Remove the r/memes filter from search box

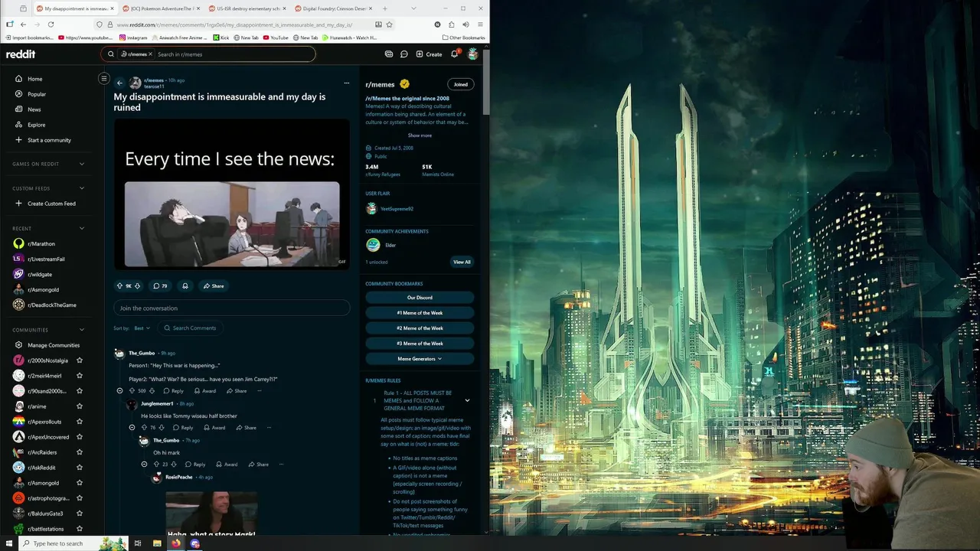coord(150,54)
